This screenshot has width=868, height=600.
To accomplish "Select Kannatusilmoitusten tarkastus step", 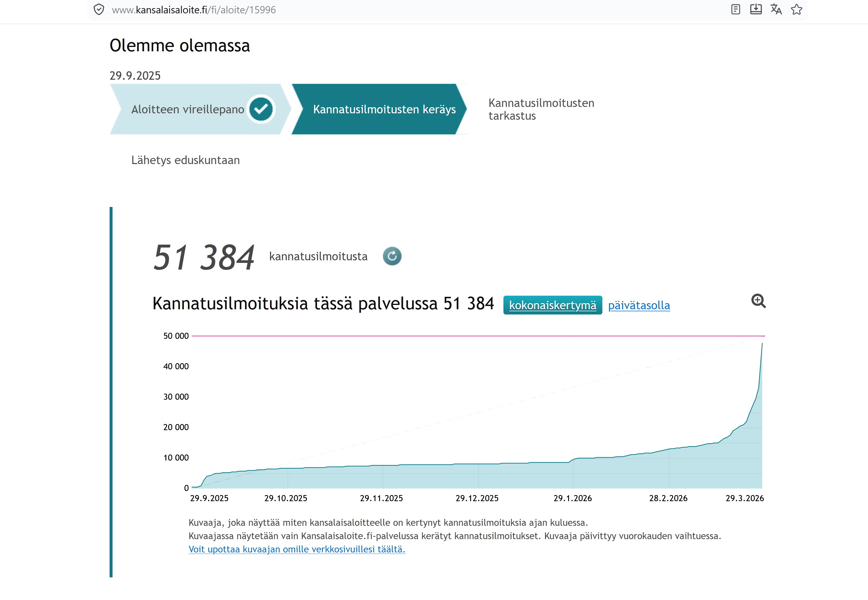I will tap(541, 109).
